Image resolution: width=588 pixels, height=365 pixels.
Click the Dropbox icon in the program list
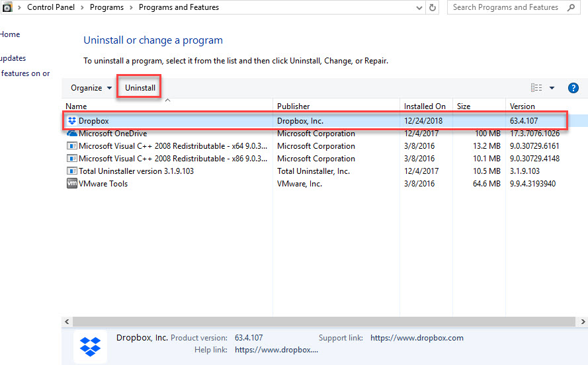tap(71, 120)
